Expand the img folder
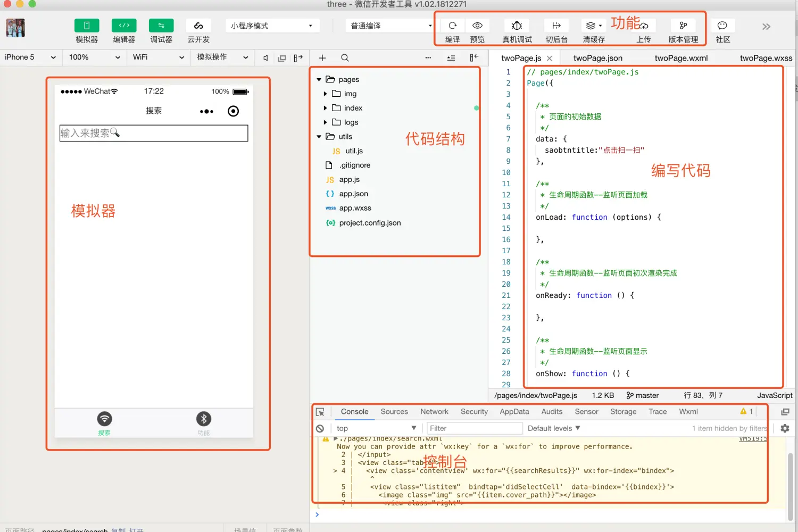Screen dimensions: 798x532 point(325,94)
